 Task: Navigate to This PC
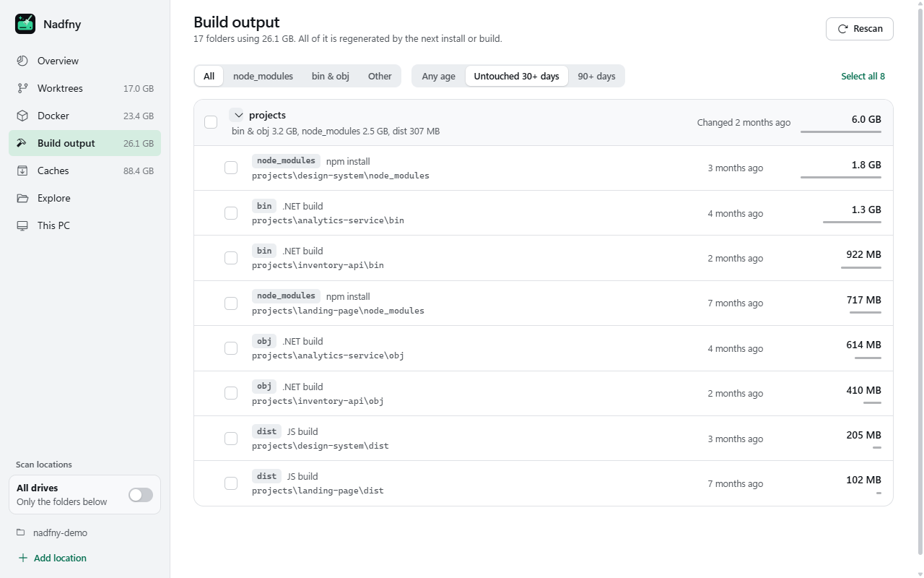tap(84, 225)
